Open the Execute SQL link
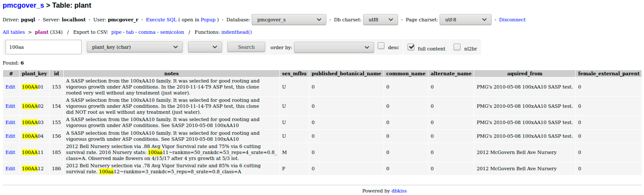This screenshot has width=644, height=195. (x=161, y=20)
